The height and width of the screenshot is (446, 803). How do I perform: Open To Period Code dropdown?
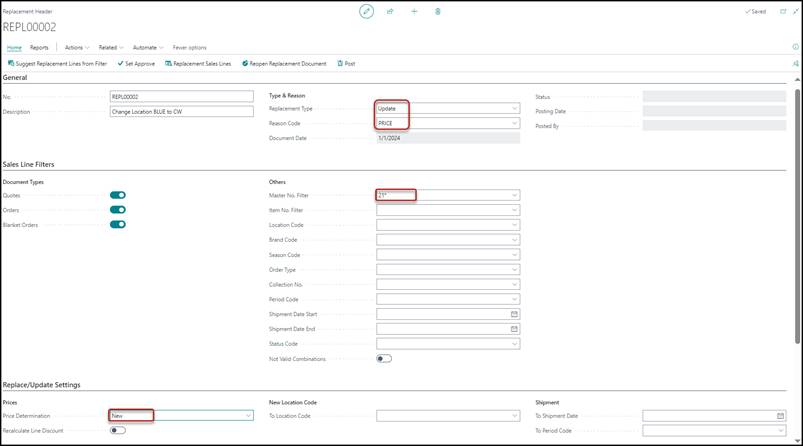pyautogui.click(x=780, y=431)
